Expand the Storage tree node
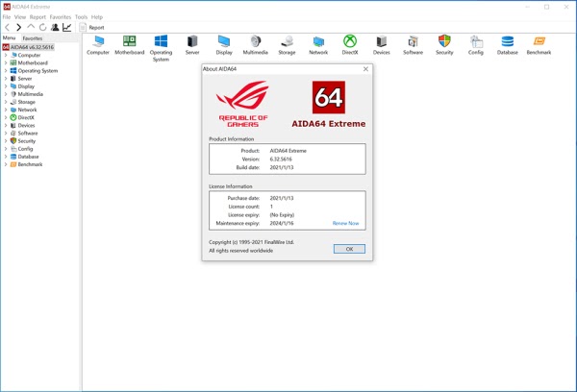Screen dimensions: 577x392 pyautogui.click(x=5, y=102)
